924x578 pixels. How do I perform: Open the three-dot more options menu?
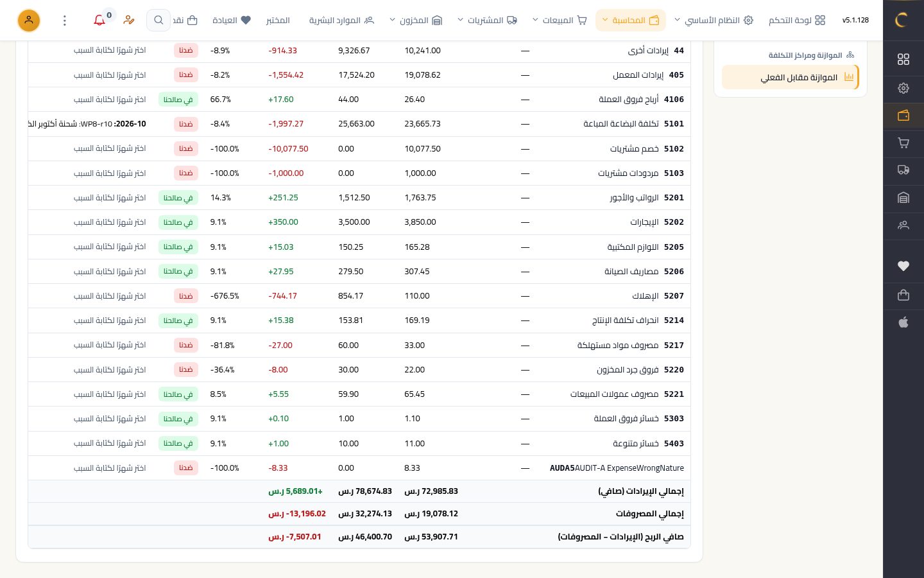pos(65,21)
